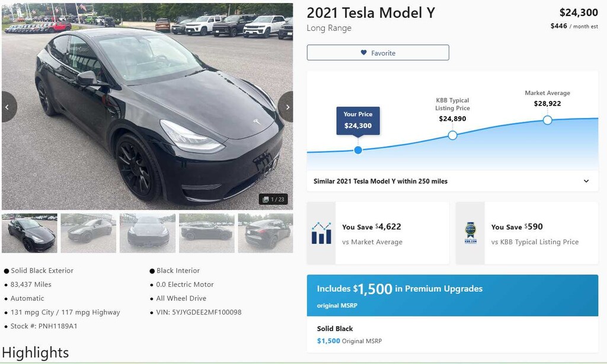Select the KBB Typical Listing Price chart point
607x364 pixels.
[452, 135]
